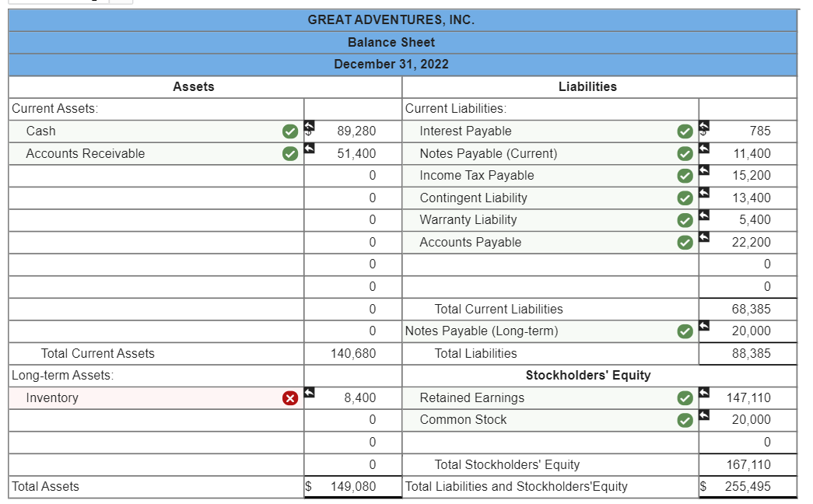Open the blank account selector below Accounts Receivable
The height and width of the screenshot is (504, 813).
(148, 176)
